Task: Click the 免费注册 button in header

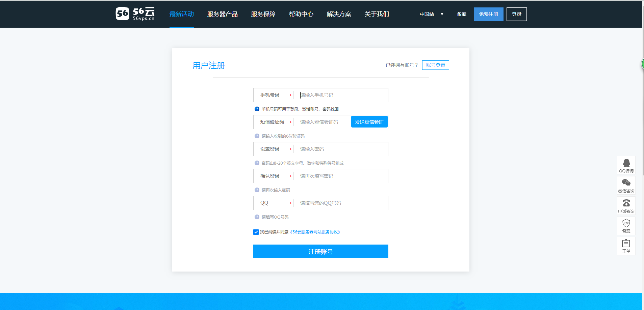Action: click(488, 14)
